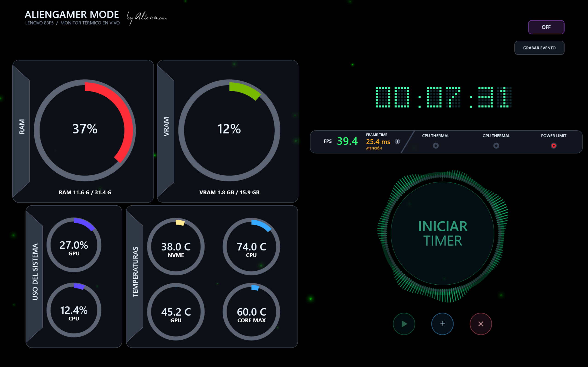Click the ATENCIÓN warning label
This screenshot has width=588, height=367.
[x=374, y=148]
